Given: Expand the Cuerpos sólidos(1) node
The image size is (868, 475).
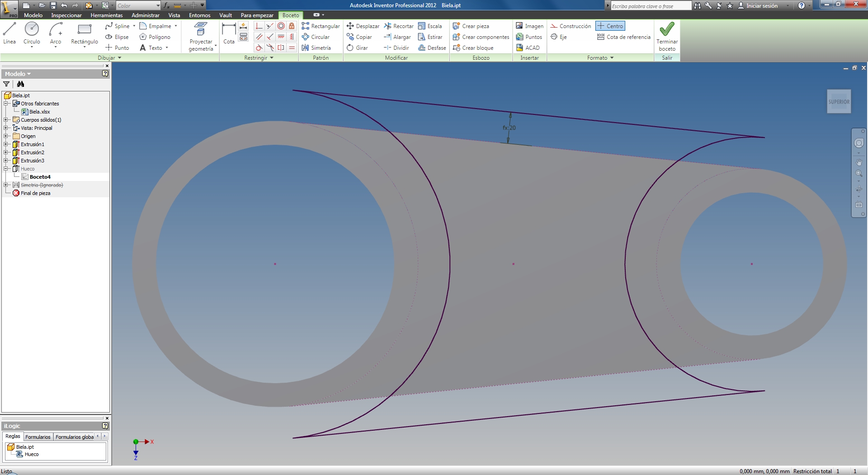Looking at the screenshot, I should (6, 120).
